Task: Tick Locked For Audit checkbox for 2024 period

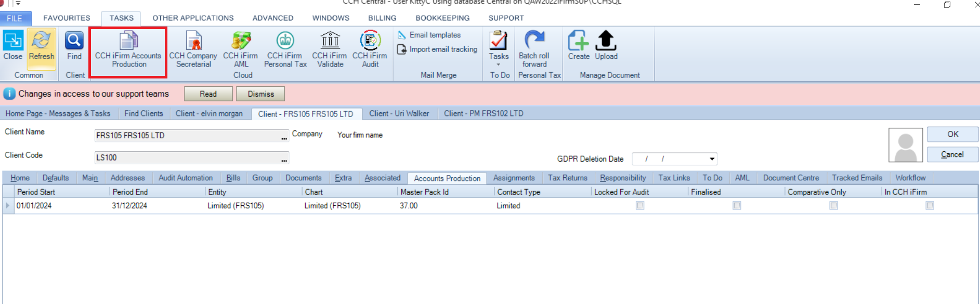Action: (x=640, y=206)
